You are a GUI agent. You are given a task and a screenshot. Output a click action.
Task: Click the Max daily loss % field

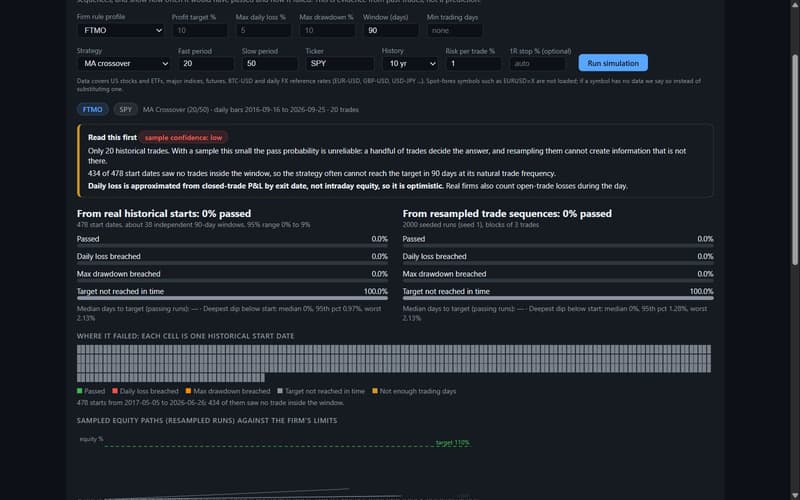point(263,31)
